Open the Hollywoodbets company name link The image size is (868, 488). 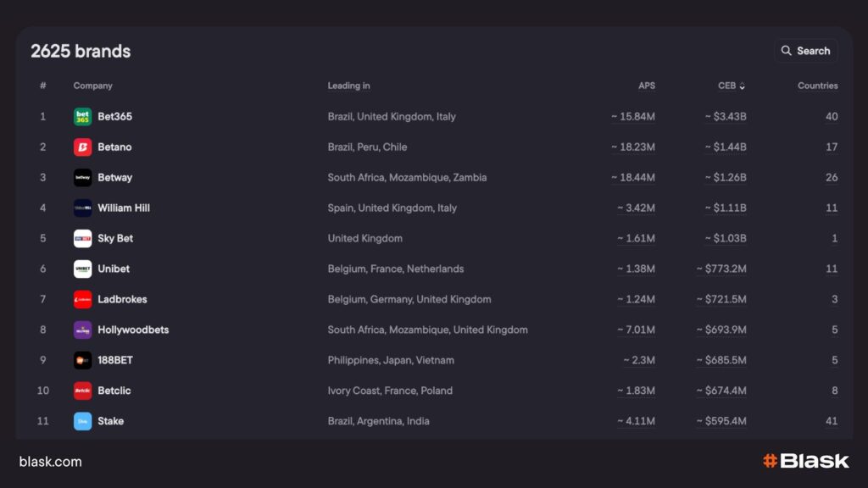(x=133, y=330)
